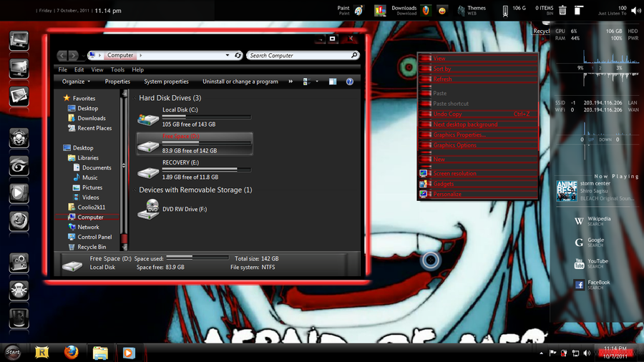Open the View menu in explorer
Screen dimensions: 644x362
tap(97, 70)
